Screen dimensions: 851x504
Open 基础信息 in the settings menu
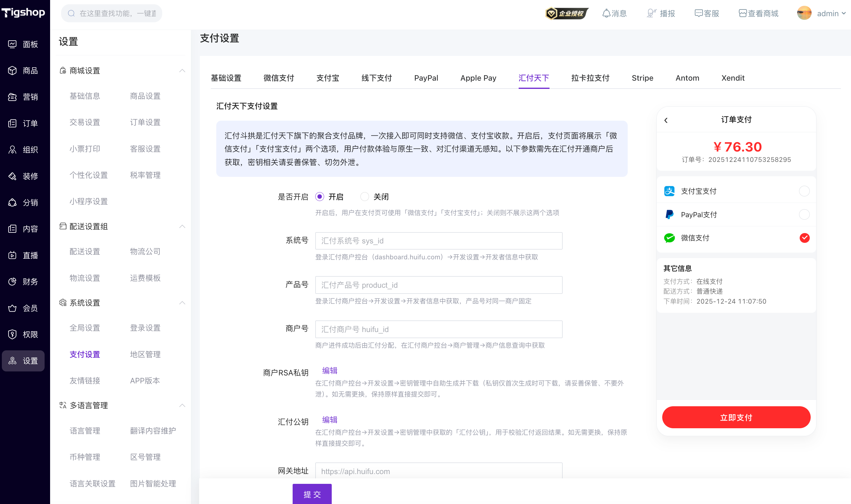(85, 96)
